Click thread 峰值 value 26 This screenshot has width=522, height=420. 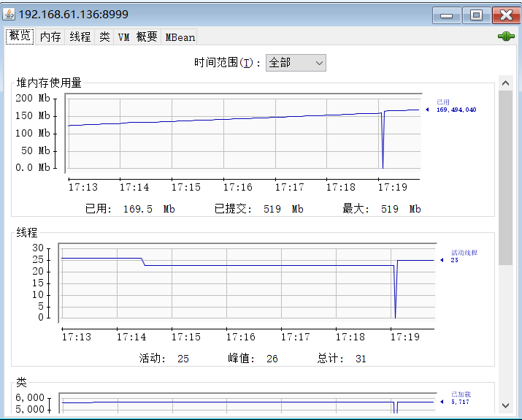coord(272,359)
